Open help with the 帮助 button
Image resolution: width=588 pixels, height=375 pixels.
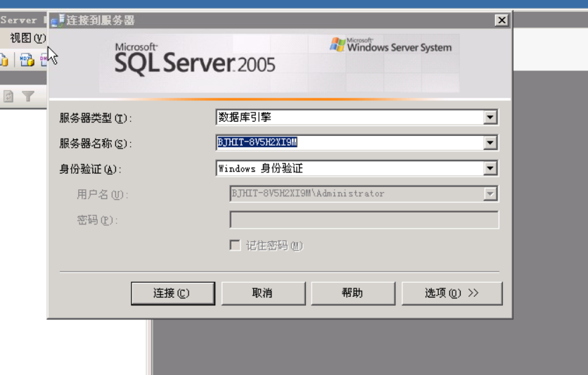[353, 293]
